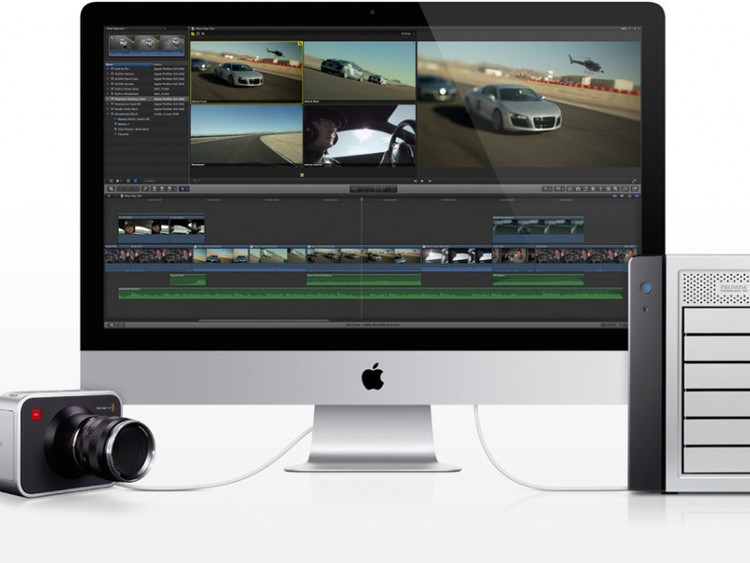
Task: Toggle audio skimming in timeline
Action: click(x=622, y=196)
